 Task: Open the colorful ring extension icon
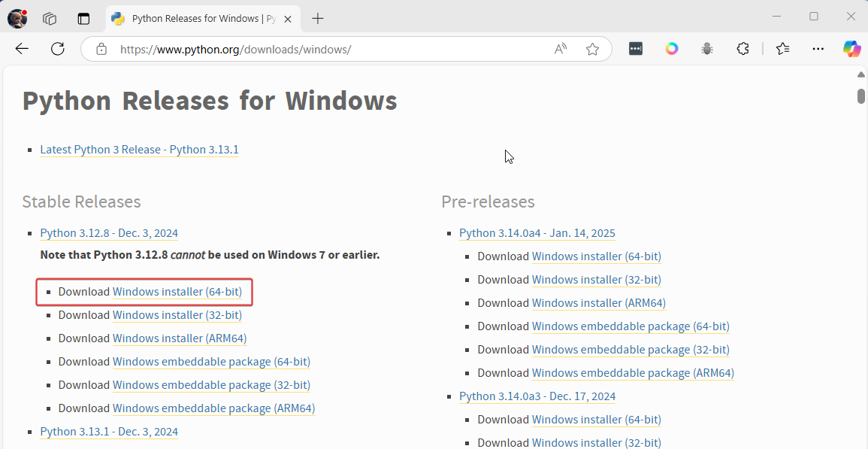672,49
